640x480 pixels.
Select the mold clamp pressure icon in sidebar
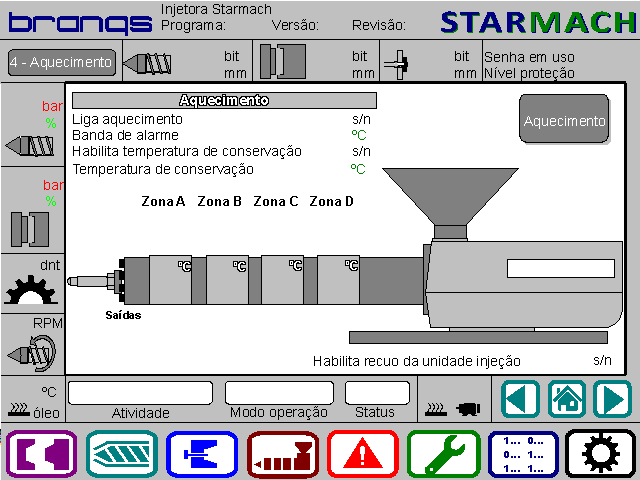coord(30,229)
